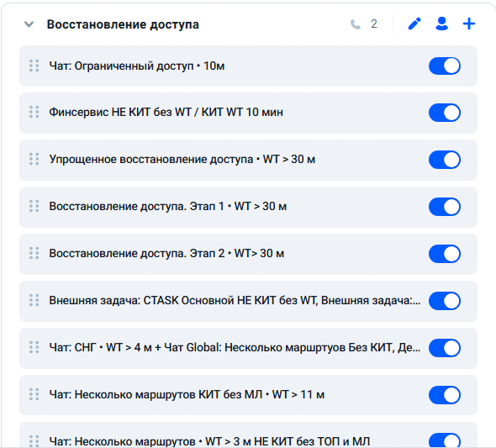Select text Чат: Ограниченный доступ • 10м
This screenshot has height=448, width=496.
coord(137,66)
